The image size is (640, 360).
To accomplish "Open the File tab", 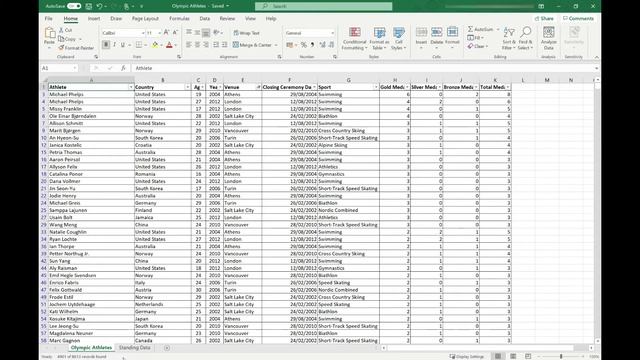I will pos(49,18).
